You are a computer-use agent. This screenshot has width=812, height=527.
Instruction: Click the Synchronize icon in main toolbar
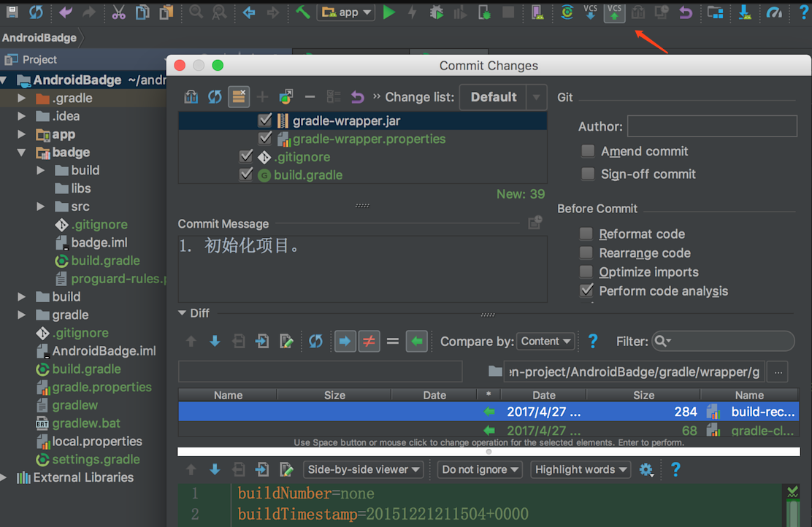click(36, 12)
